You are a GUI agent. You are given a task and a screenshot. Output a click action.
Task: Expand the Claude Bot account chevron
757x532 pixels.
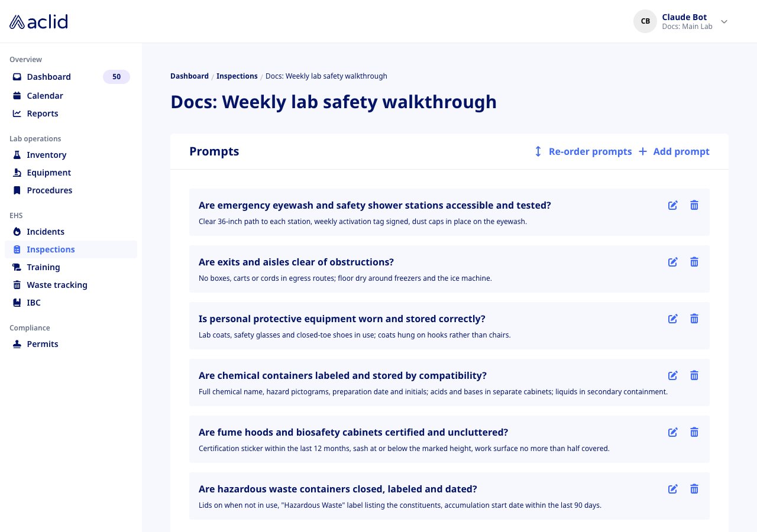(724, 22)
